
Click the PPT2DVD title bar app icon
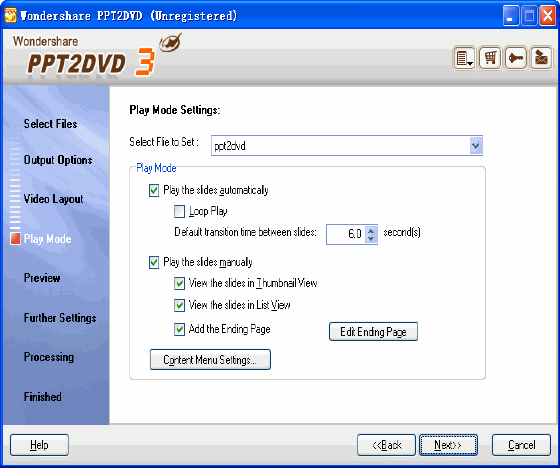(x=10, y=15)
